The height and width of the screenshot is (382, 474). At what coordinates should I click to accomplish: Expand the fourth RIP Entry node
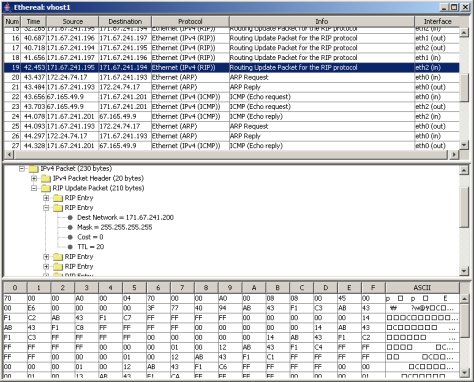pyautogui.click(x=46, y=267)
